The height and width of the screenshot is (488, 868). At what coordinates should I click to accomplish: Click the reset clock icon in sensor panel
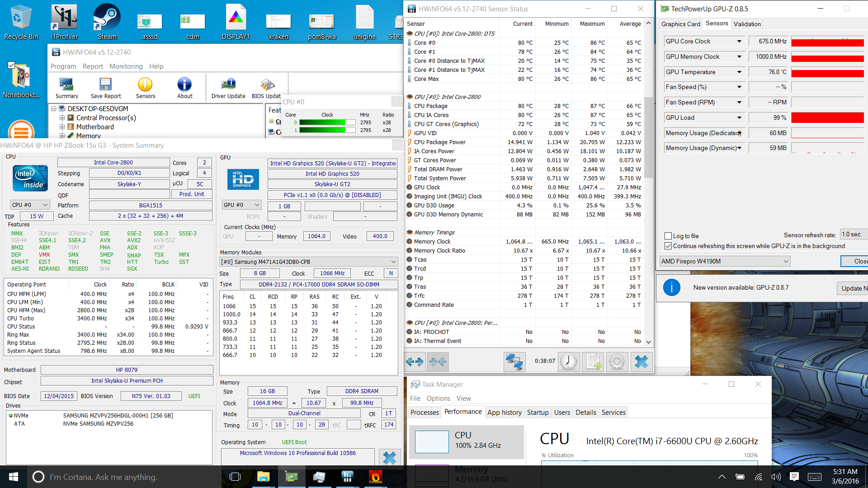(x=568, y=361)
